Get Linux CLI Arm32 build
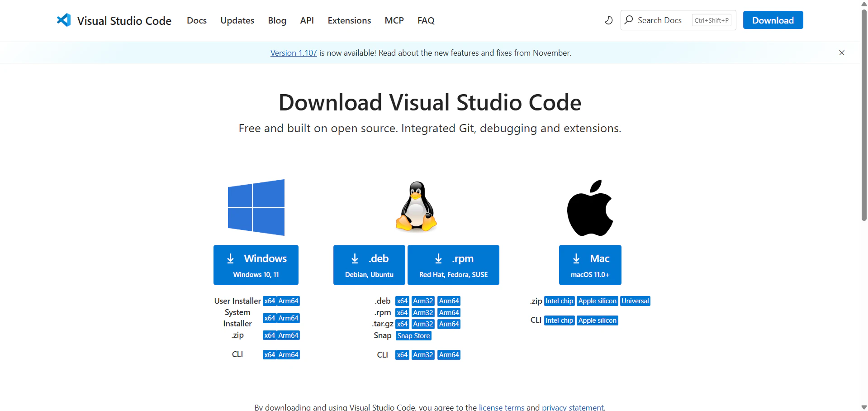This screenshot has width=868, height=411. click(423, 355)
